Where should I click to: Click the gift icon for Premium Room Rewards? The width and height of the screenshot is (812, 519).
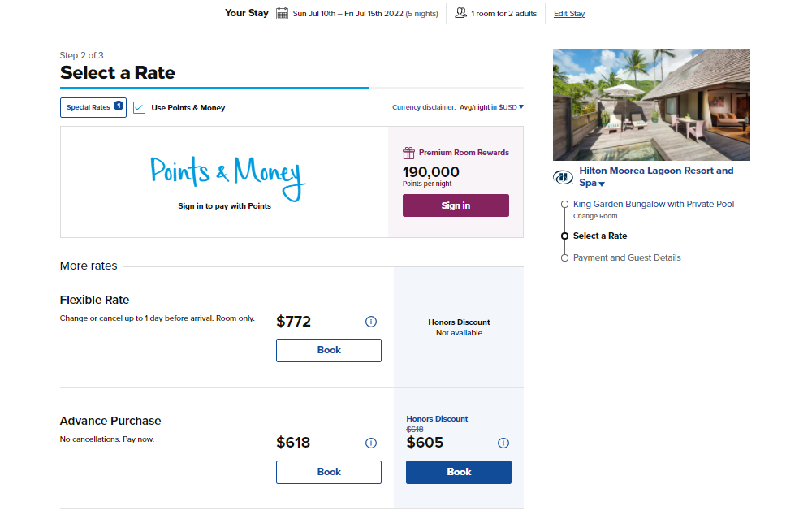[408, 153]
